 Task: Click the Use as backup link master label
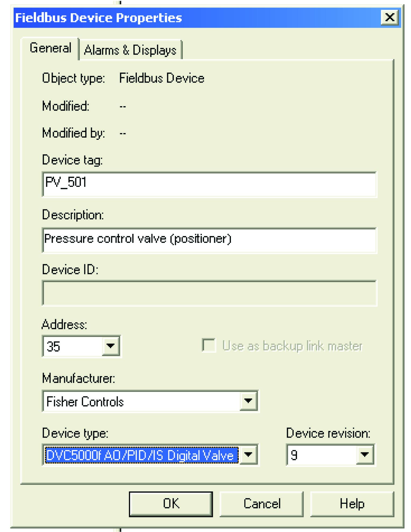292,346
